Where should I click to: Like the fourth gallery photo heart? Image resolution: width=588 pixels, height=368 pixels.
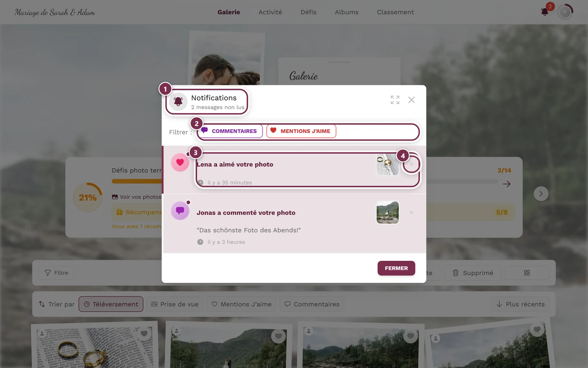pyautogui.click(x=537, y=329)
